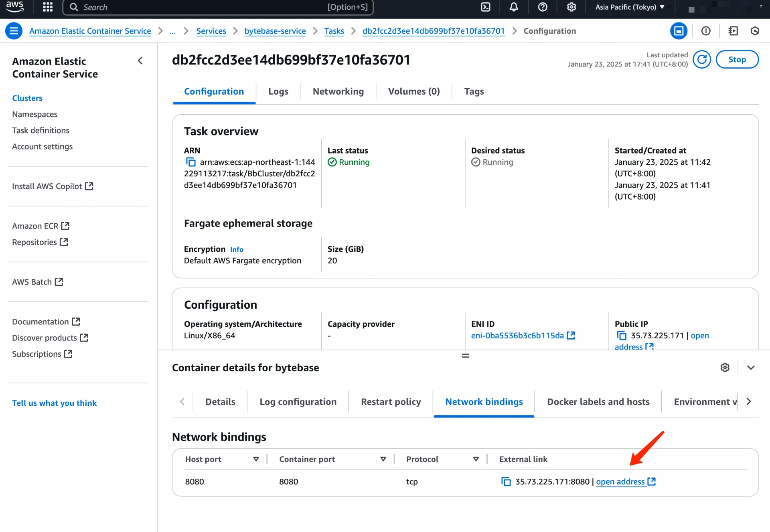Open Amazon ECR link
The height and width of the screenshot is (532, 770).
point(41,226)
